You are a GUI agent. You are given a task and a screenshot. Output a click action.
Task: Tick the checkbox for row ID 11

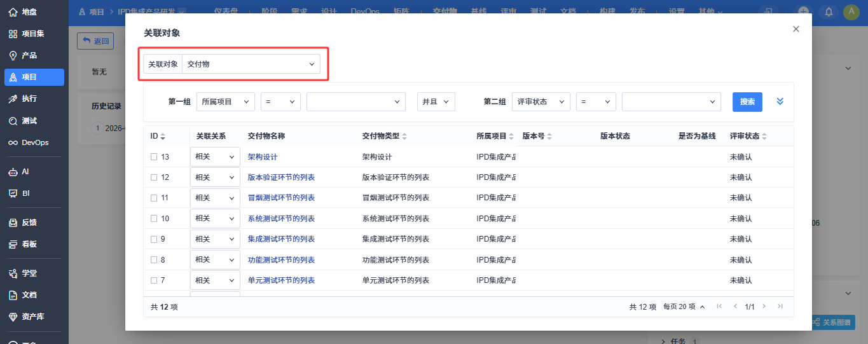154,198
